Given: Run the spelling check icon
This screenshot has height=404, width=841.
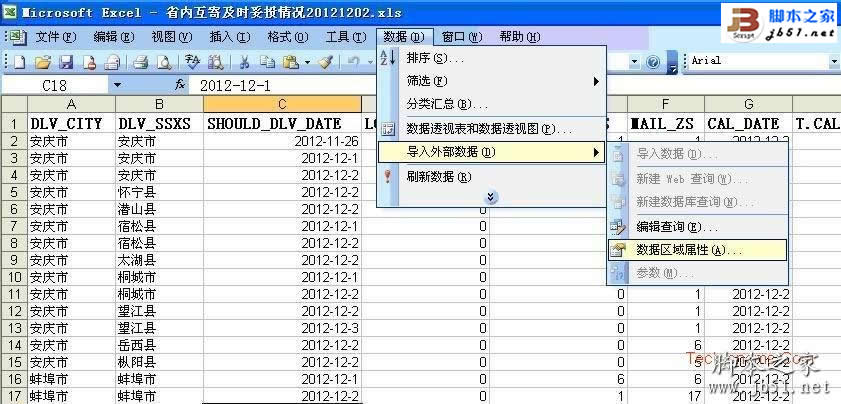Looking at the screenshot, I should (192, 62).
